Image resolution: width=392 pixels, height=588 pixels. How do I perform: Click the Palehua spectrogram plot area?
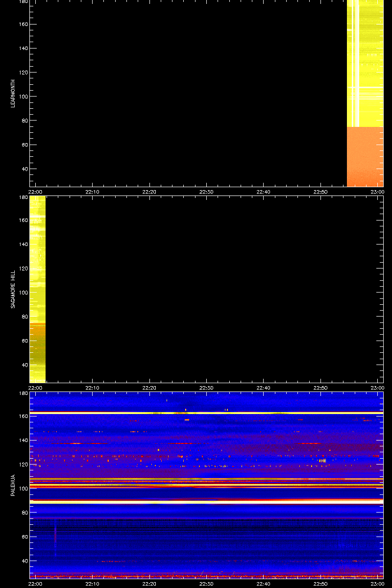206,485
